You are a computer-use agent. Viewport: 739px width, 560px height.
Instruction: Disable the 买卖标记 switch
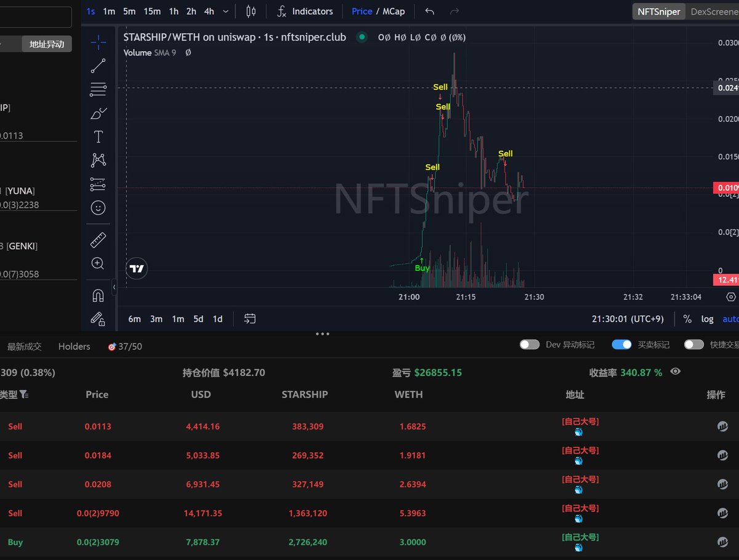[x=622, y=345]
